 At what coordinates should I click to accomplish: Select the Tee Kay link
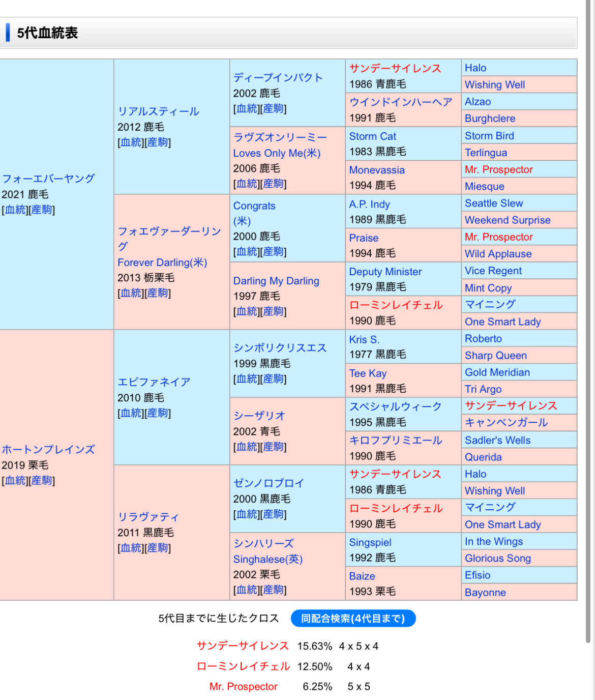coord(368,373)
